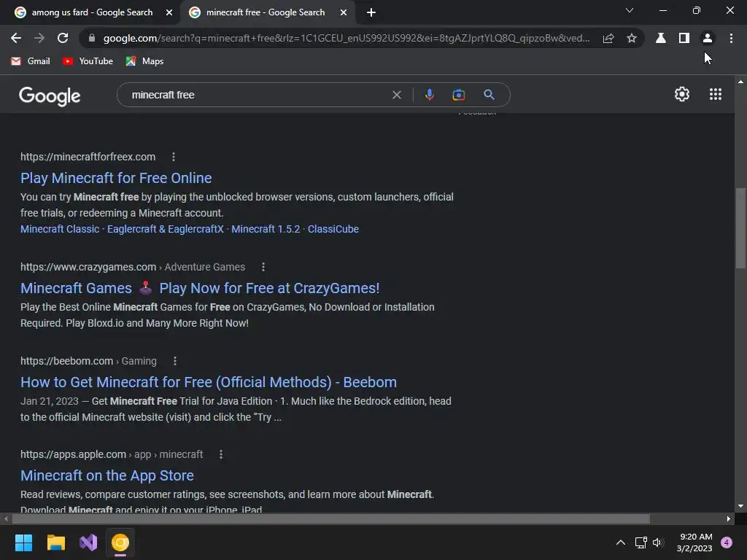Image resolution: width=747 pixels, height=560 pixels.
Task: Open Minecraft Games CrazyGames result
Action: [200, 288]
